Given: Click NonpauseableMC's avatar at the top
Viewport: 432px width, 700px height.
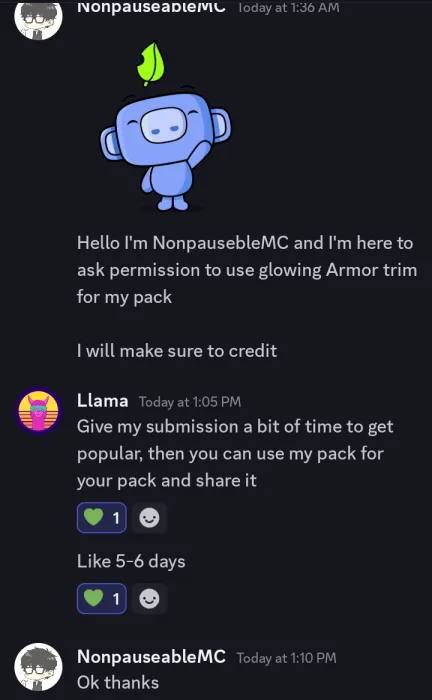Looking at the screenshot, I should tap(38, 17).
